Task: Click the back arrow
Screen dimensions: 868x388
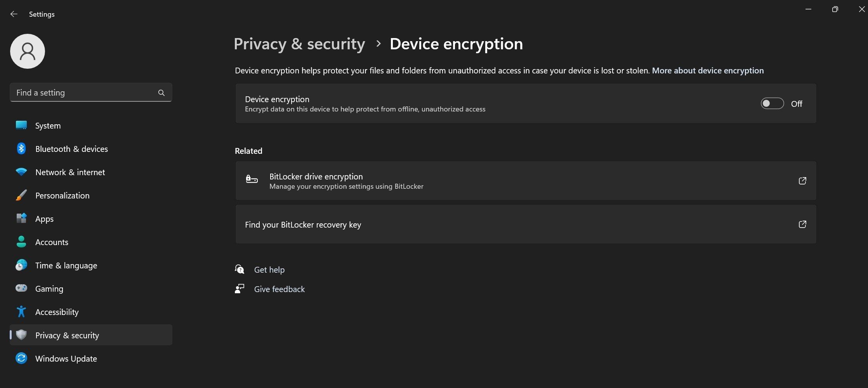Action: tap(14, 14)
